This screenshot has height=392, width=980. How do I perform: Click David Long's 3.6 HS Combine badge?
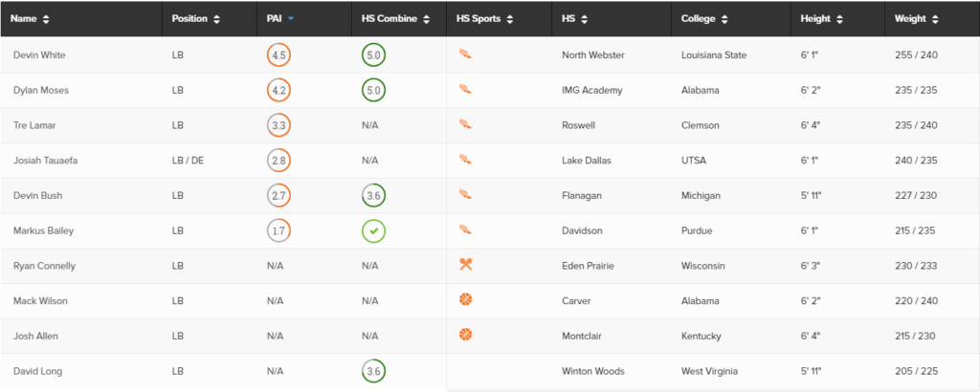373,371
